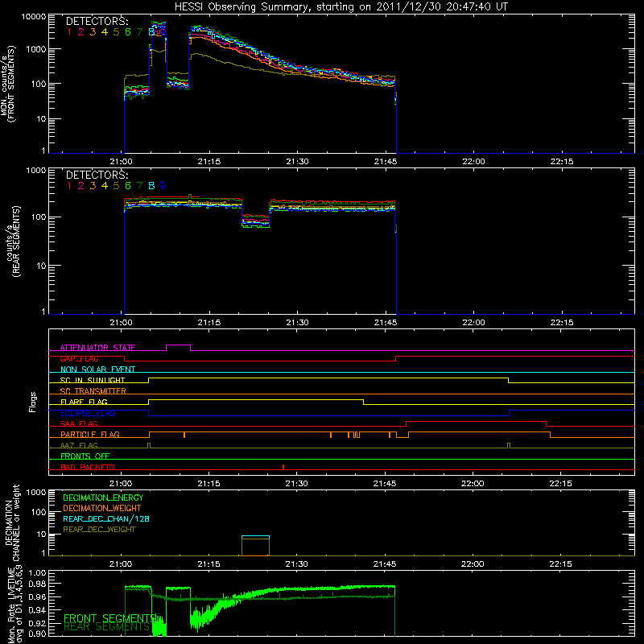Click the DECIMATION_ENERGY legend entry
This screenshot has height=644, width=644.
[x=103, y=497]
